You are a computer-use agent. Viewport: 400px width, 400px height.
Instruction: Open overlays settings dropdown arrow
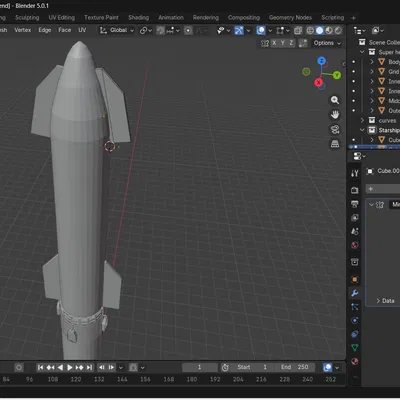click(270, 31)
